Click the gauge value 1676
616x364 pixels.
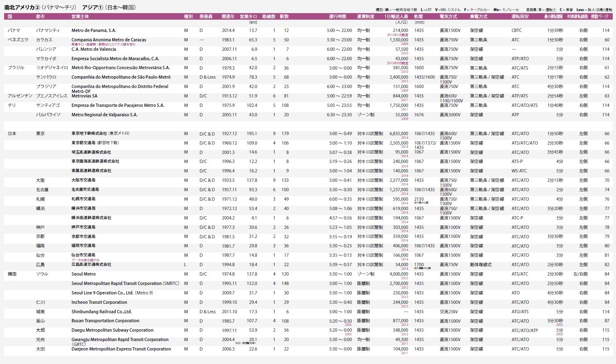coord(419,115)
